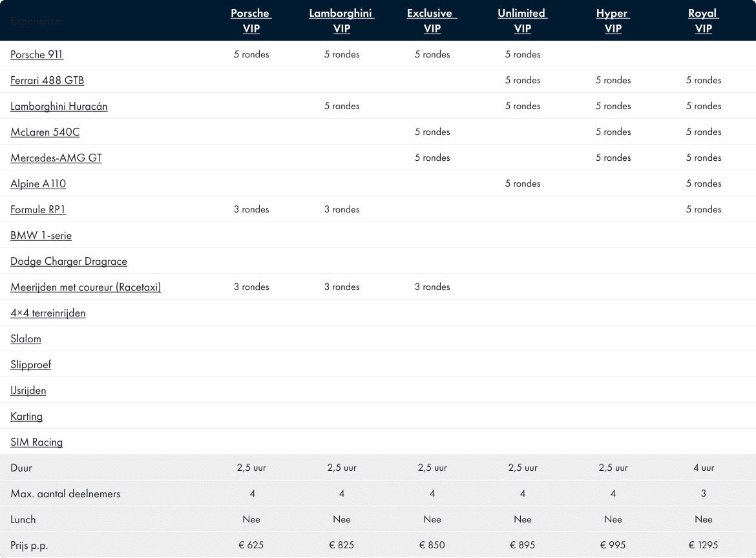Select the McLaren 540C link
The image size is (756, 558).
pos(45,132)
